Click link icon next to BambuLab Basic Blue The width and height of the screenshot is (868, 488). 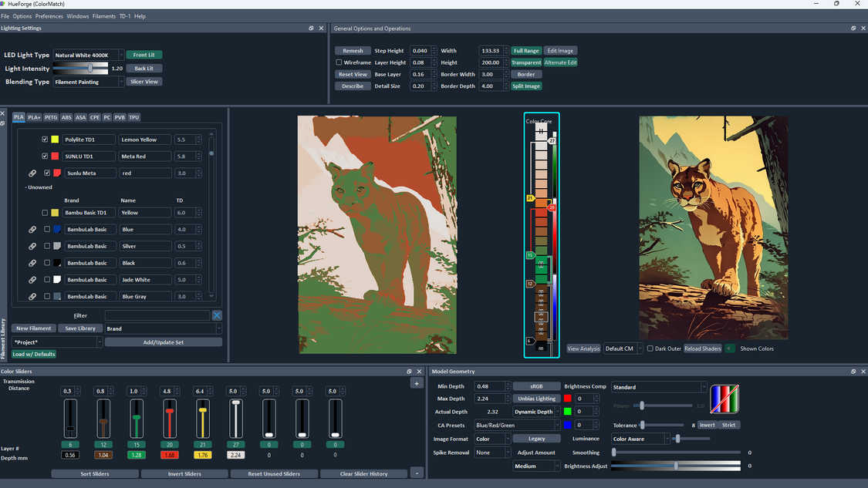click(32, 230)
